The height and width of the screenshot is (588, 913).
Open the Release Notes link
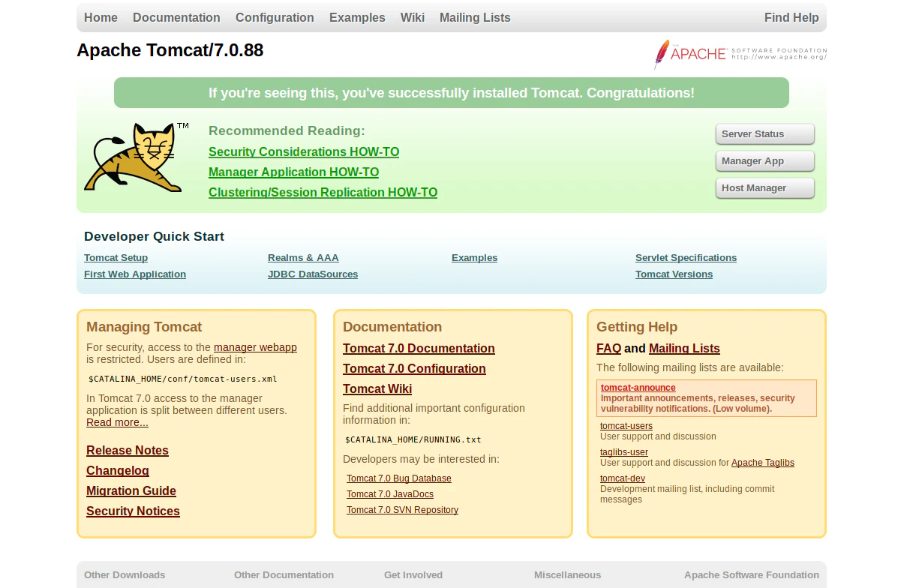point(128,450)
